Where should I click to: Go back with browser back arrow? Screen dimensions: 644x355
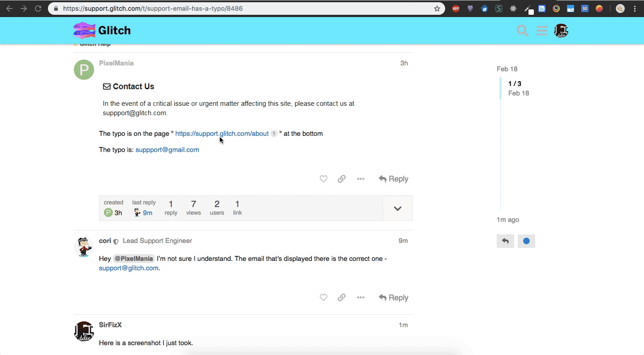point(9,9)
